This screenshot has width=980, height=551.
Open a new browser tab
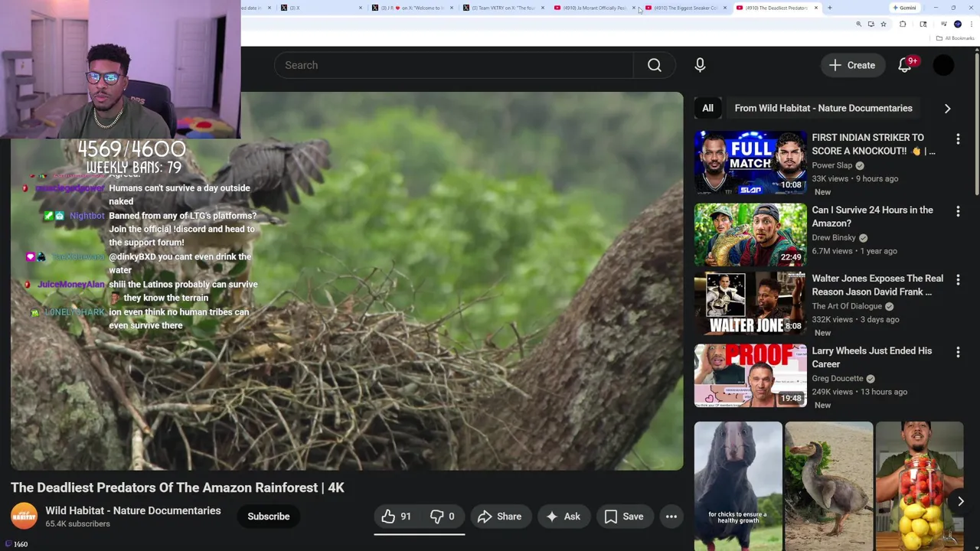coord(830,8)
